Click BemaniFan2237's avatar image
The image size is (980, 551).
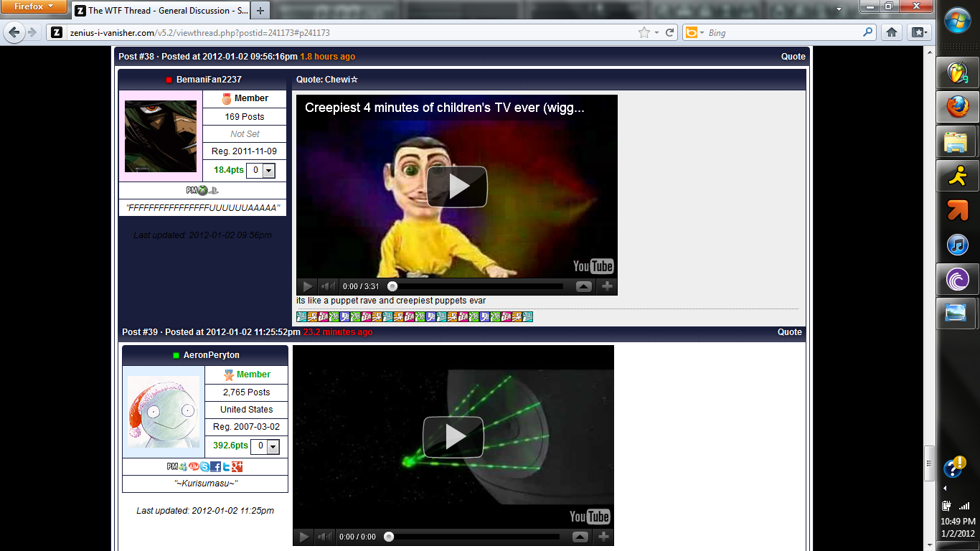point(161,136)
